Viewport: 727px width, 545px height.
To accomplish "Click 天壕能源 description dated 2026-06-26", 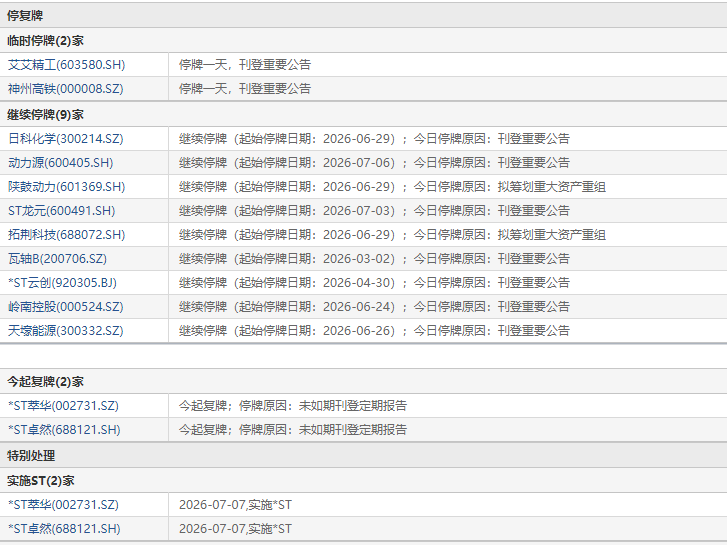I will click(x=374, y=331).
